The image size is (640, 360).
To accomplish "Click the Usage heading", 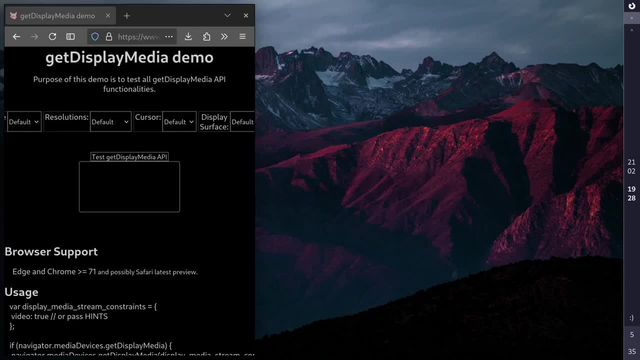I will 21,292.
